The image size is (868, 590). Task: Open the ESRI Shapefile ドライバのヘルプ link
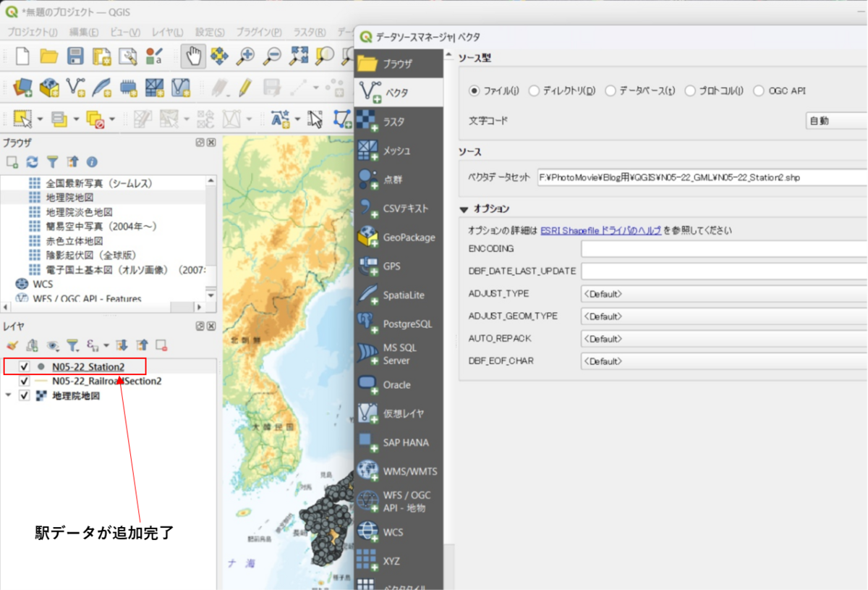[601, 231]
